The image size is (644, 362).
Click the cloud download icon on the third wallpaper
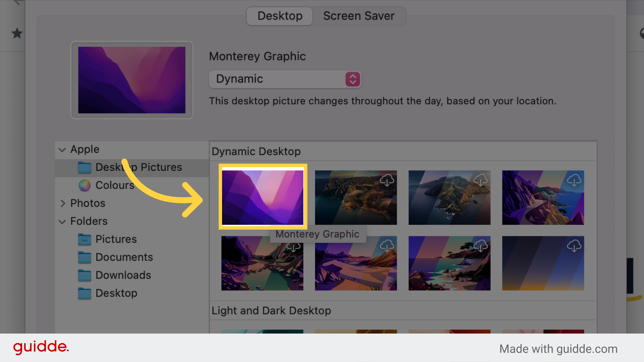pos(481,181)
